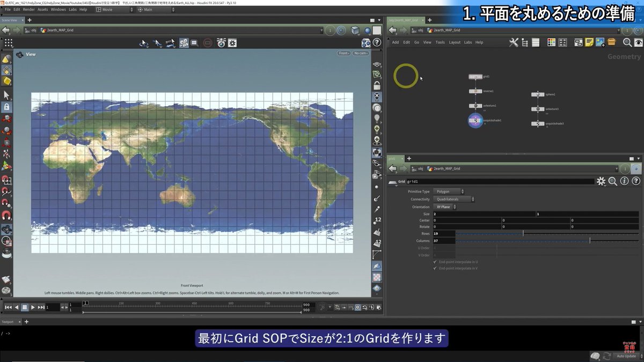This screenshot has width=644, height=362.
Task: Adjust the Rows slider
Action: (x=547, y=234)
